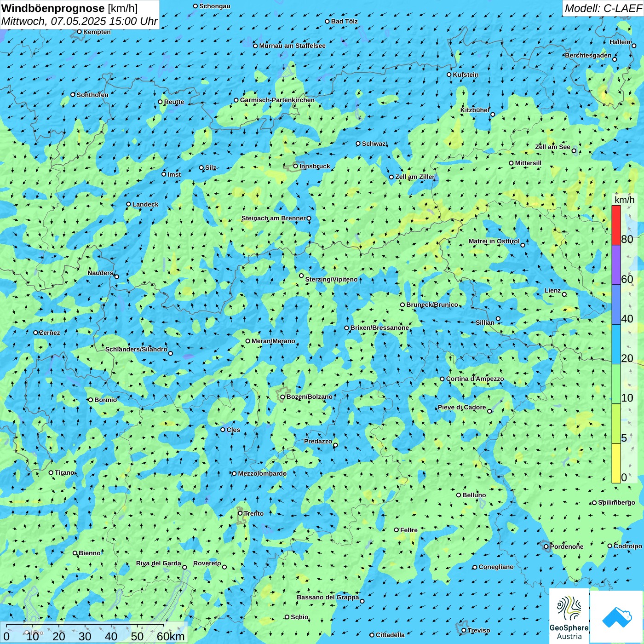Viewport: 644px width, 644px height.
Task: Click the purple 60 km/h legend color
Action: pyautogui.click(x=616, y=264)
